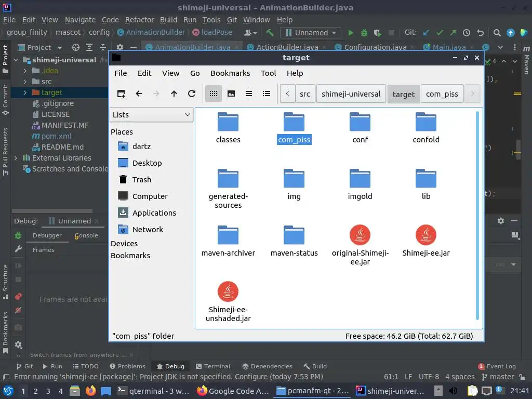The image size is (532, 399).
Task: Click the target path button
Action: tap(403, 94)
